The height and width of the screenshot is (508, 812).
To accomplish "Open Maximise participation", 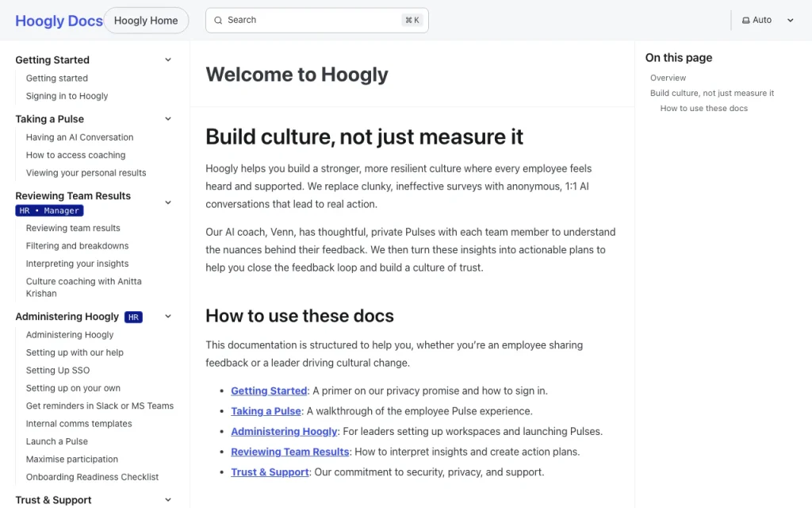I will [x=72, y=460].
